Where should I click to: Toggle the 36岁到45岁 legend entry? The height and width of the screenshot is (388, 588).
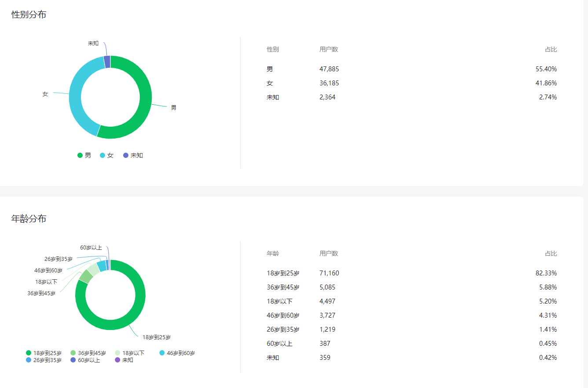tap(88, 353)
